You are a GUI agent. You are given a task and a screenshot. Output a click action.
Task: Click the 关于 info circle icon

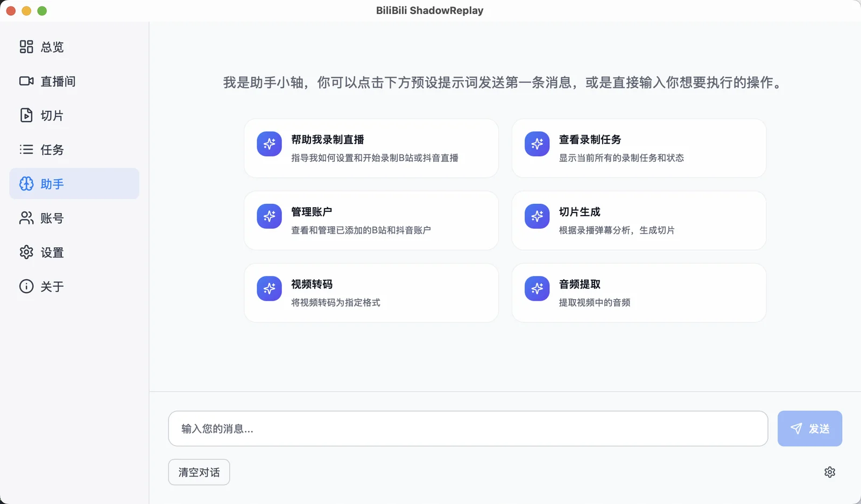coord(26,286)
